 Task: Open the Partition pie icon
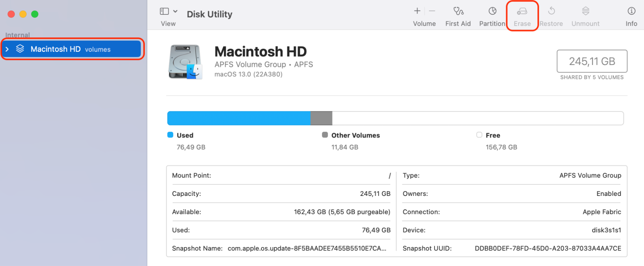[x=492, y=11]
